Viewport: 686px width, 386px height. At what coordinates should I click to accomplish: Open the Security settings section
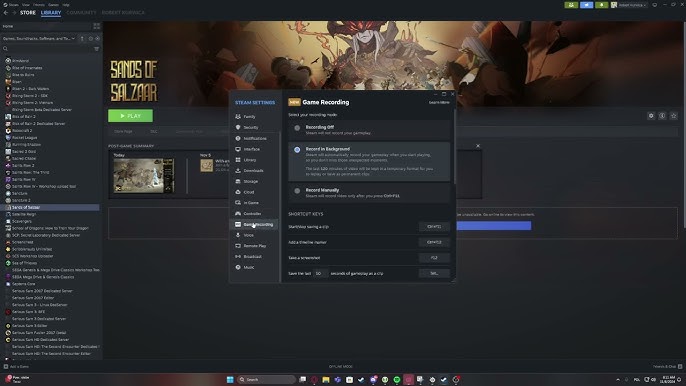(x=251, y=127)
